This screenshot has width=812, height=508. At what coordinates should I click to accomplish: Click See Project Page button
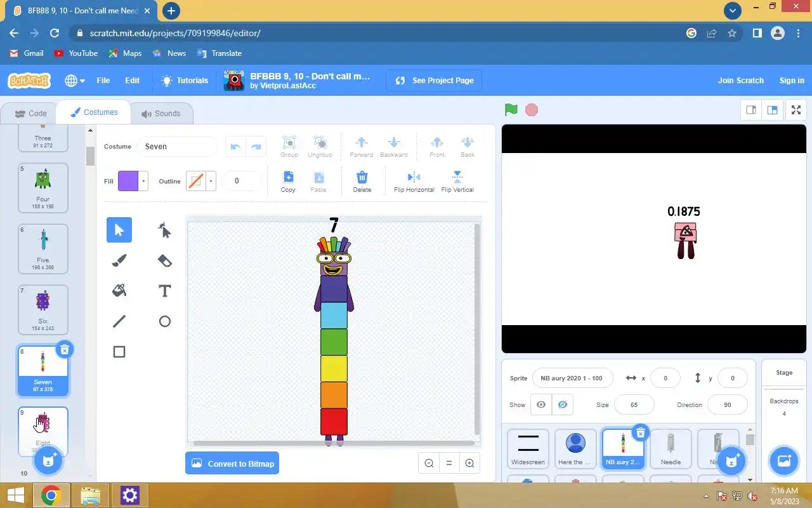pyautogui.click(x=434, y=81)
